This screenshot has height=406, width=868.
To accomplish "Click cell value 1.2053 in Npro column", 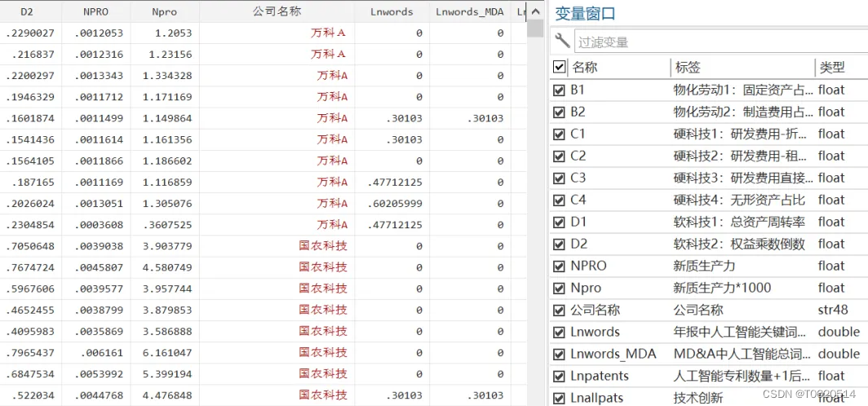I will point(174,33).
